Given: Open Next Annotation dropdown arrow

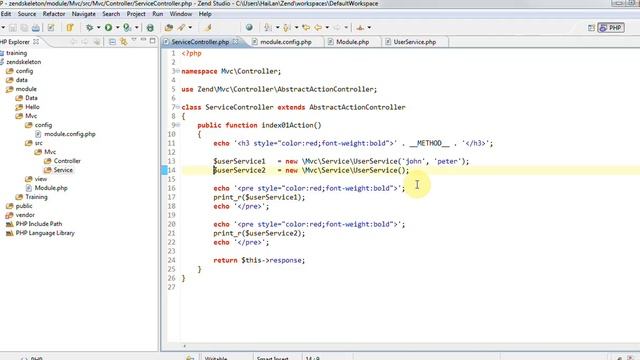Looking at the screenshot, I should tap(278, 28).
